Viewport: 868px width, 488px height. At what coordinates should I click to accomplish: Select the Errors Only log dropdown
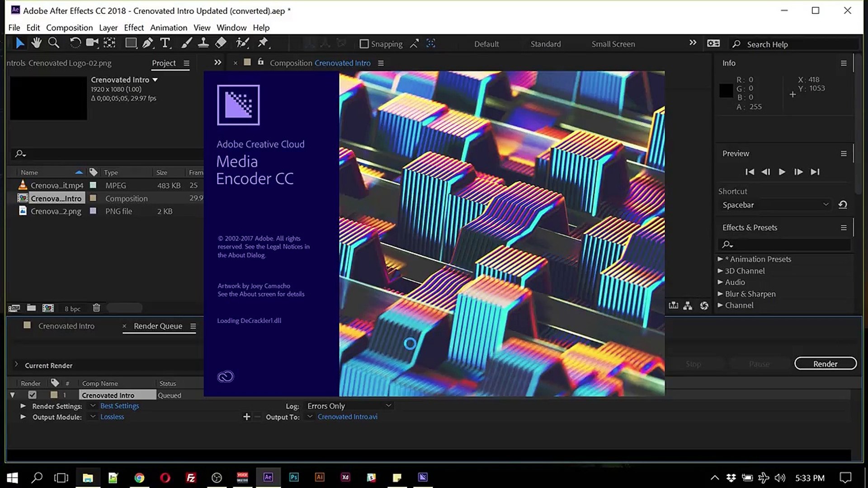(x=349, y=406)
